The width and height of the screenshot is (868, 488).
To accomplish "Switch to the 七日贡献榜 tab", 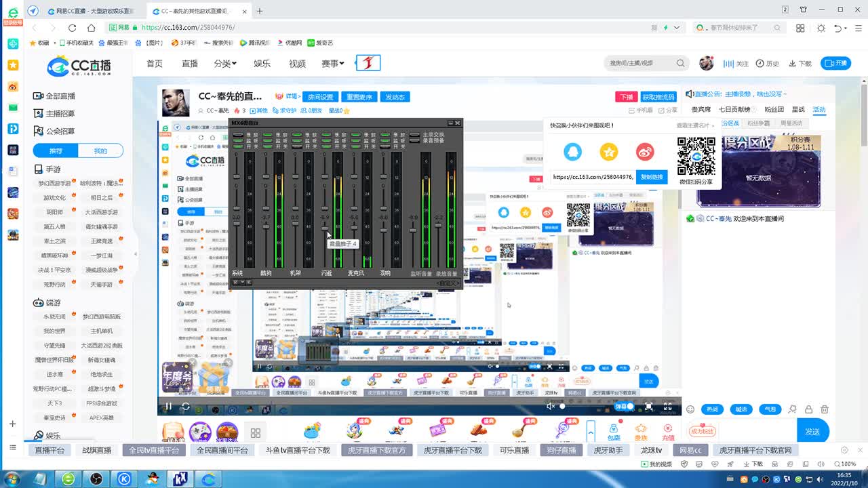I will tap(734, 109).
